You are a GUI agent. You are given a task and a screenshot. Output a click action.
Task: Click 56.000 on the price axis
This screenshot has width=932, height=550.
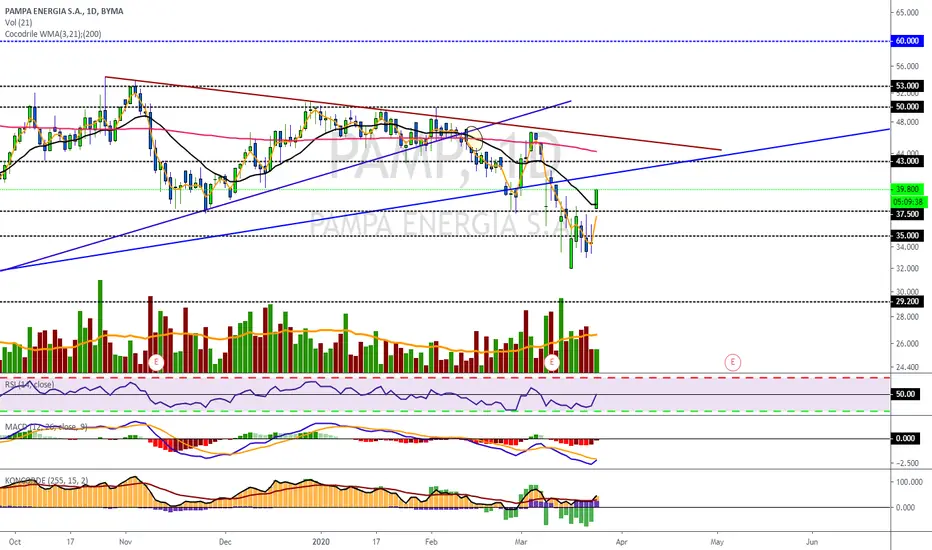tap(907, 67)
